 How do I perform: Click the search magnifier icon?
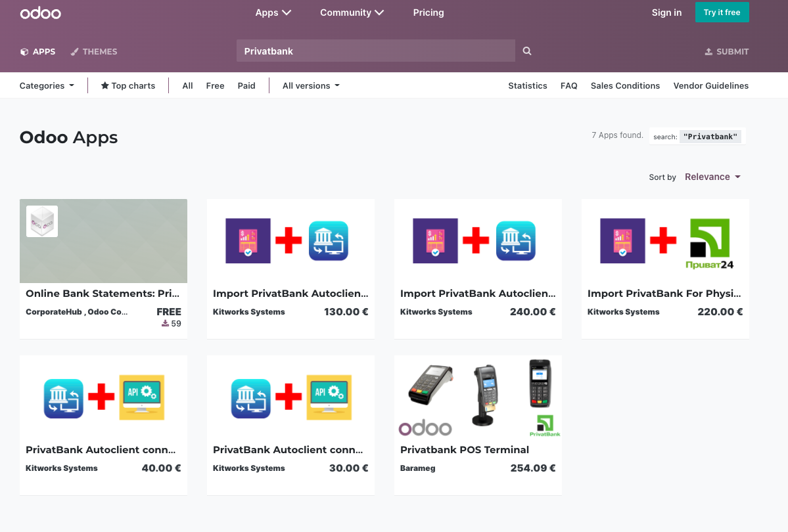[x=526, y=51]
